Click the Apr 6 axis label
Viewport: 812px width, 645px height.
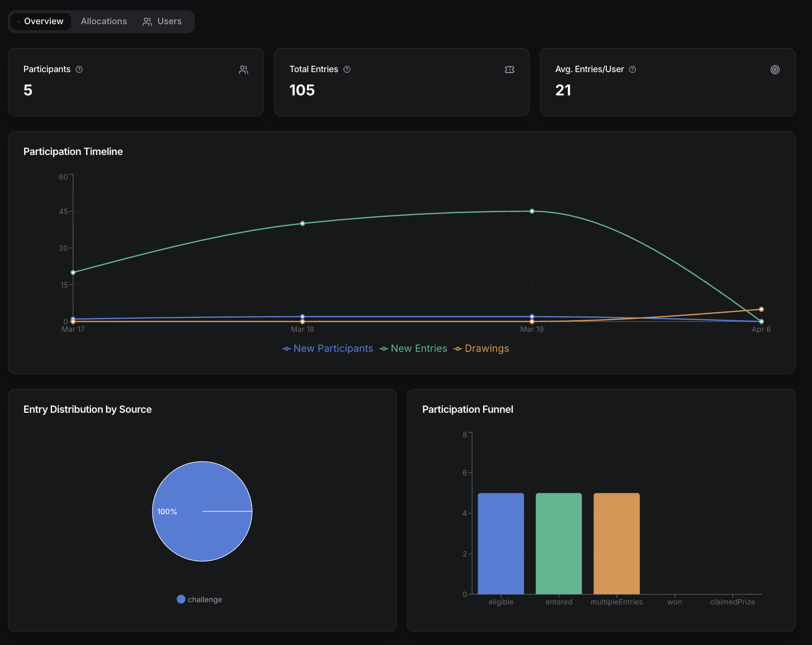[x=761, y=329]
